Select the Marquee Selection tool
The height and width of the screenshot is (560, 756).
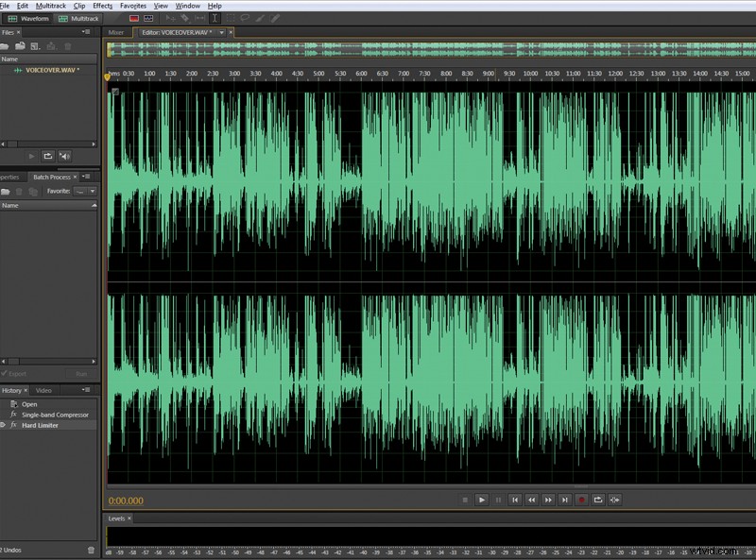tap(231, 18)
